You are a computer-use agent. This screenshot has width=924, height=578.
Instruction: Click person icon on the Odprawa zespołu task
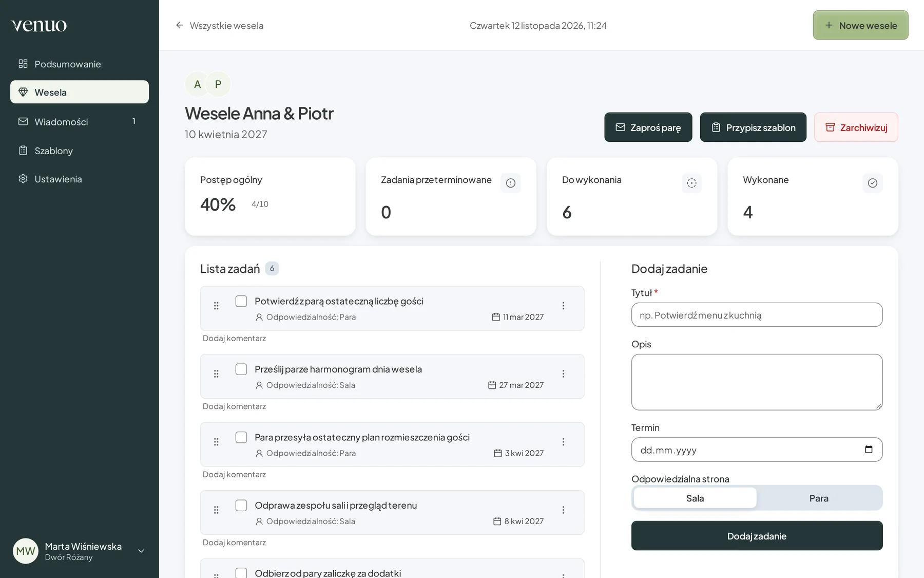259,521
